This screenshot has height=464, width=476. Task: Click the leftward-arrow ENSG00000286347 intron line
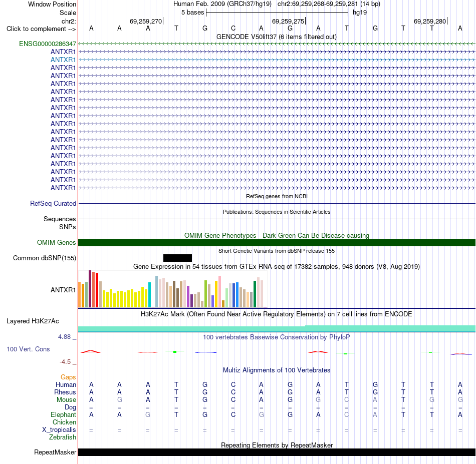[x=277, y=44]
